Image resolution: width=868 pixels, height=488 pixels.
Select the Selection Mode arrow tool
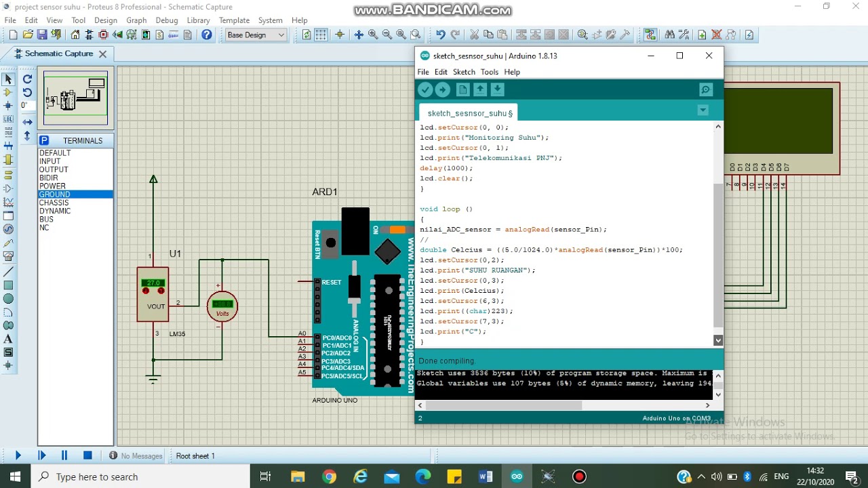pos(8,79)
